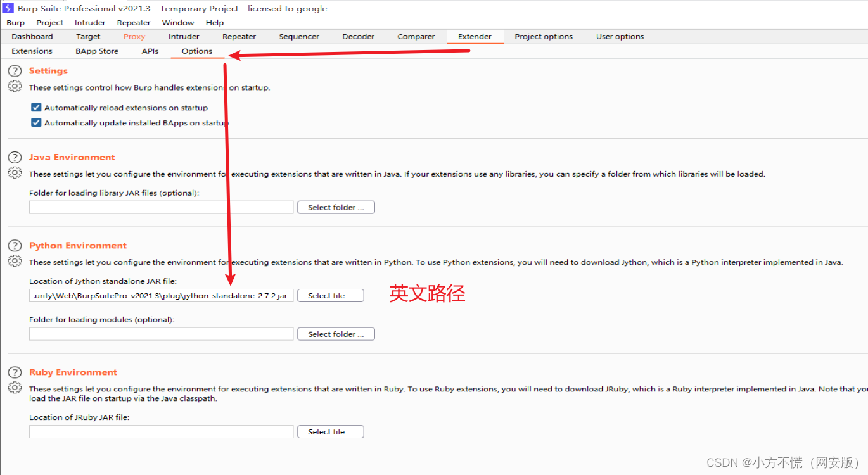Open the Help menu
The image size is (868, 475).
215,23
